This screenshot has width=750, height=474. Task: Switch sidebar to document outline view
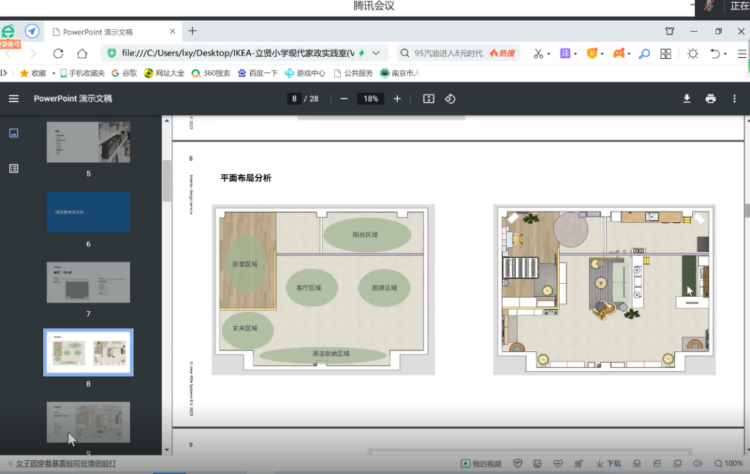tap(13, 168)
